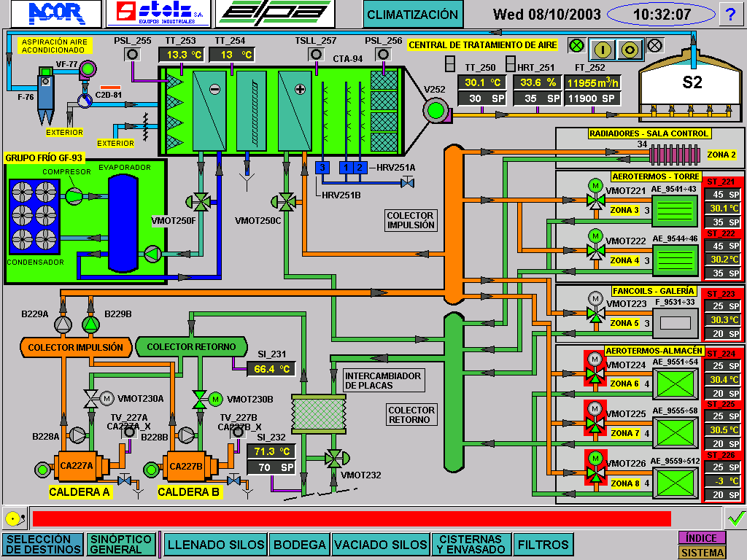Click the help question mark button
The image size is (747, 560).
[x=730, y=14]
